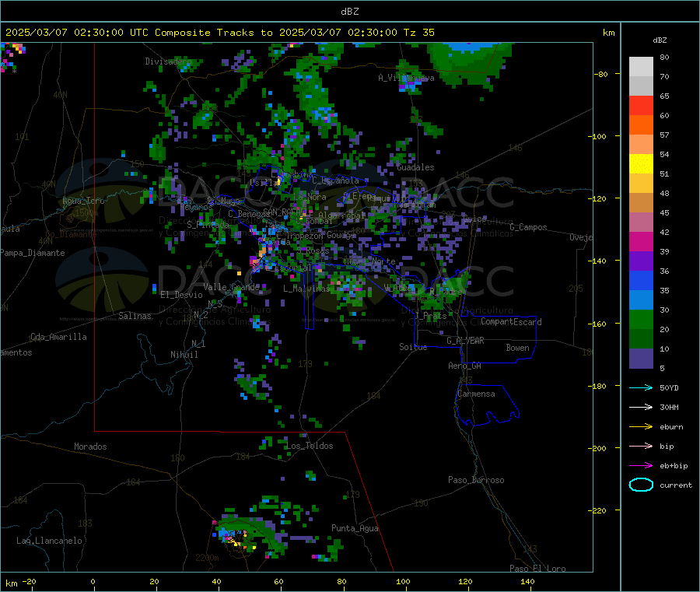The image size is (700, 592).
Task: Select the light blue 30-35 dBZ swatch
Action: [x=641, y=300]
